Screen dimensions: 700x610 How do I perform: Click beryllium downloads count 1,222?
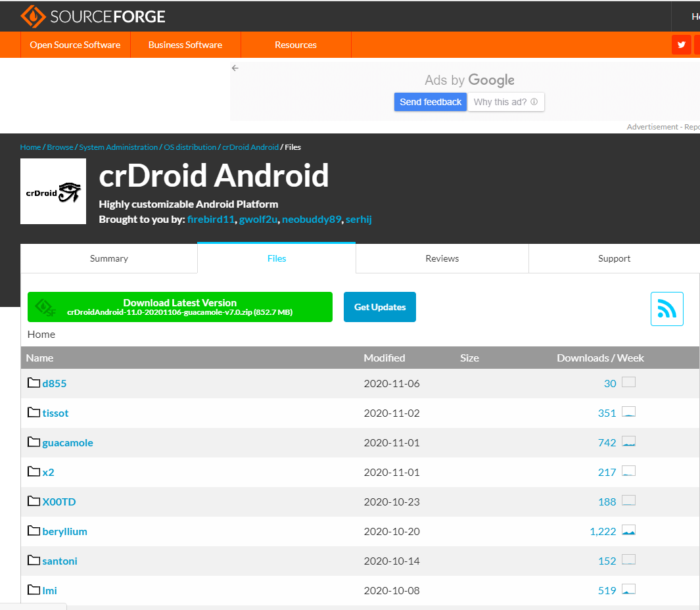coord(603,531)
